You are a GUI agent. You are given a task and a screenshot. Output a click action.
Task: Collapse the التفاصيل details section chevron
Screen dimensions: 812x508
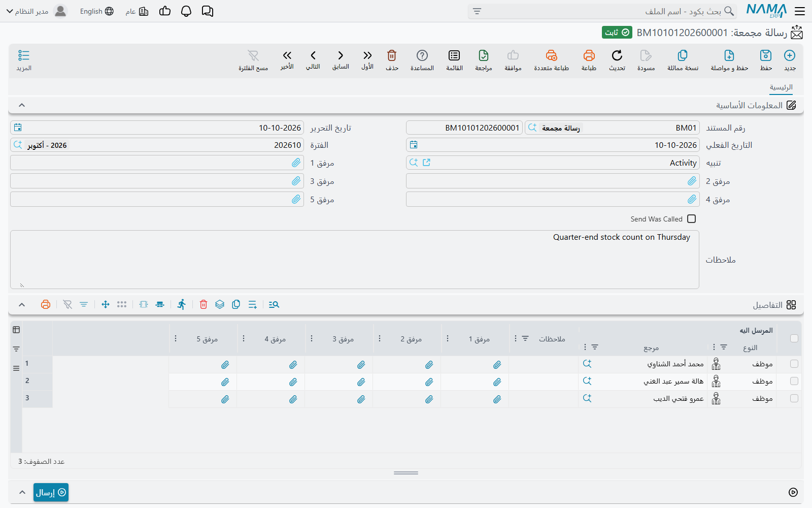pyautogui.click(x=22, y=305)
